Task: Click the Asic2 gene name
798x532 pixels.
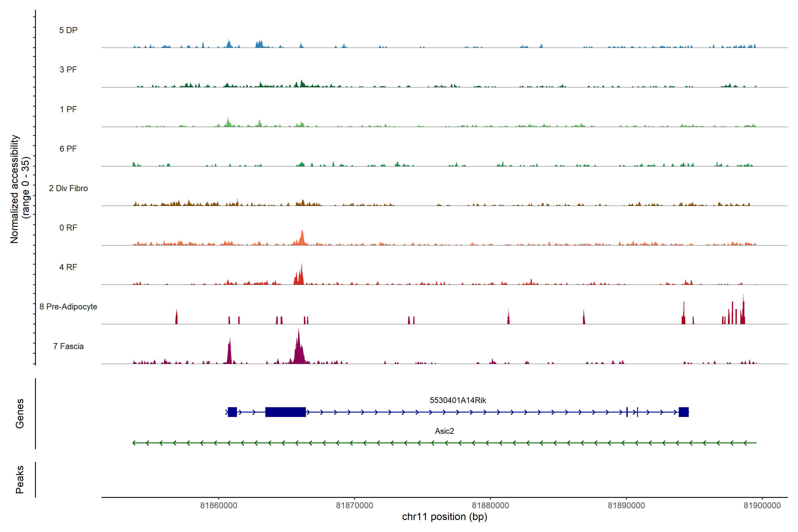Action: coord(444,431)
